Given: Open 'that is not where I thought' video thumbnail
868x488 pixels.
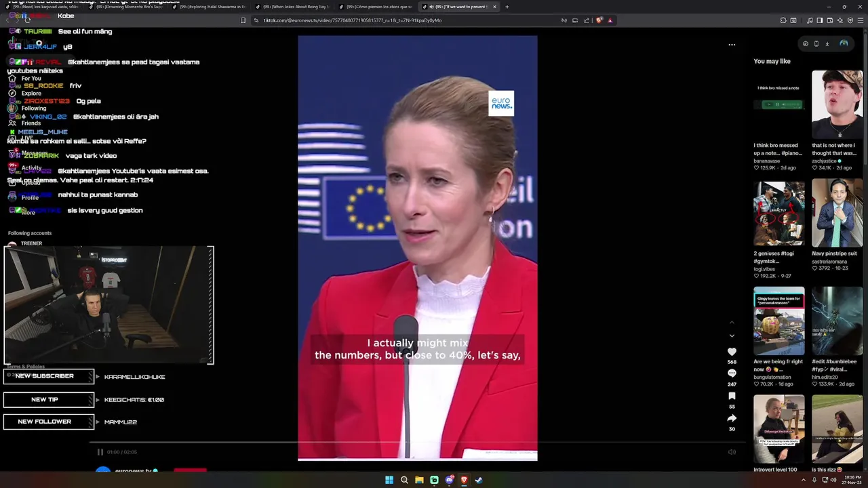Looking at the screenshot, I should (x=837, y=104).
